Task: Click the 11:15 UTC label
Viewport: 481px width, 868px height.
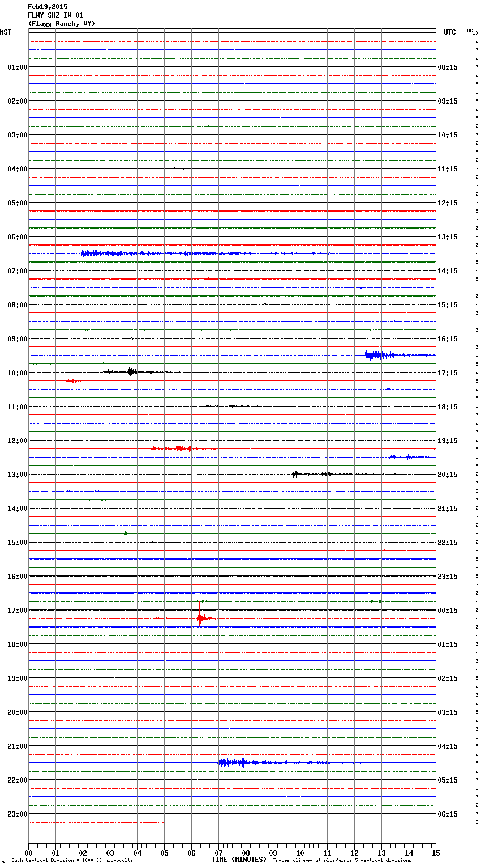Action: (x=448, y=169)
